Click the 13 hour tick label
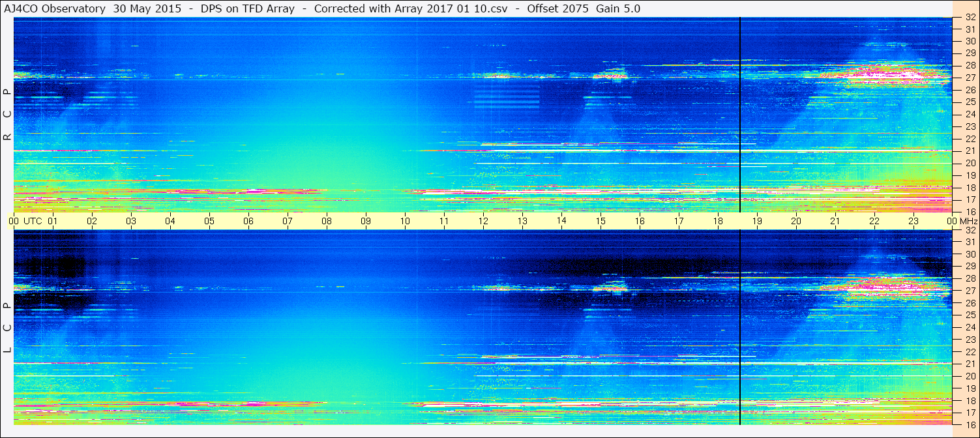 pos(522,221)
